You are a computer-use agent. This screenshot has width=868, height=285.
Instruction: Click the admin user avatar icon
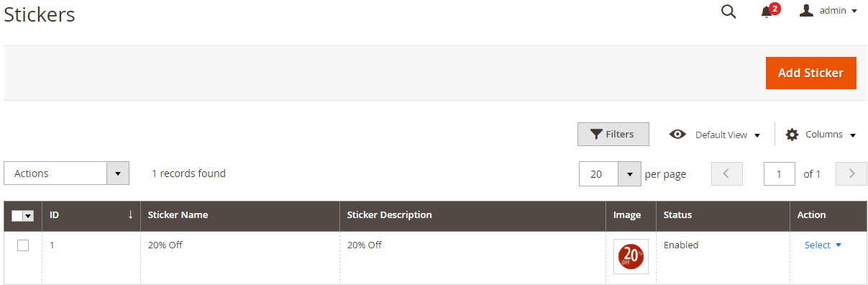point(806,11)
